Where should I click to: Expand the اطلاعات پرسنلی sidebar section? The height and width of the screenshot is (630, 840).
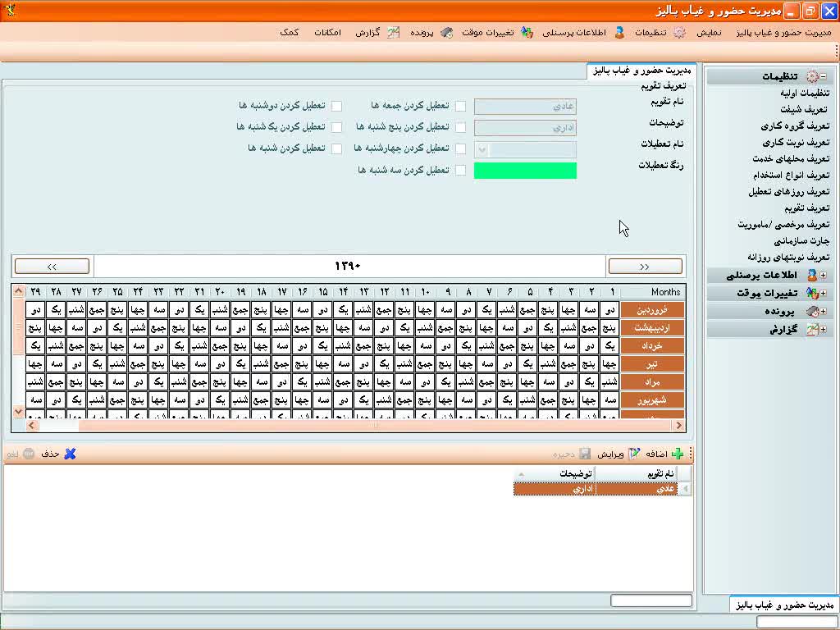[823, 276]
